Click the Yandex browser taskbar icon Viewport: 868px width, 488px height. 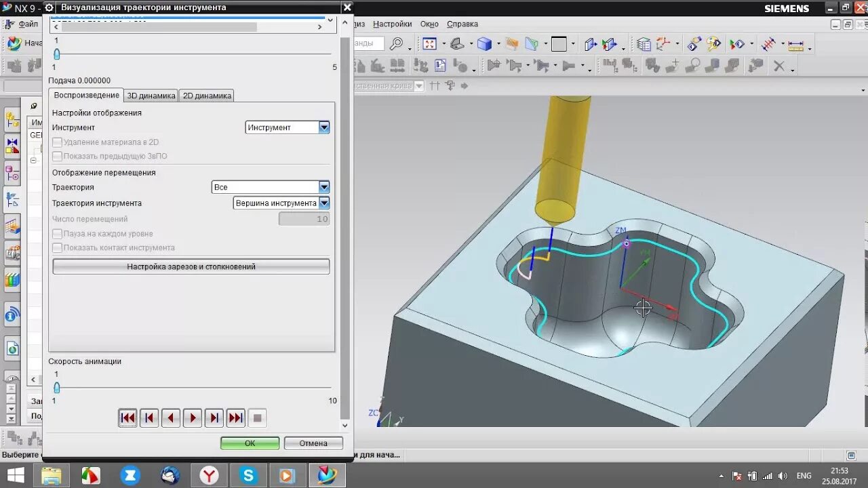[x=209, y=475]
